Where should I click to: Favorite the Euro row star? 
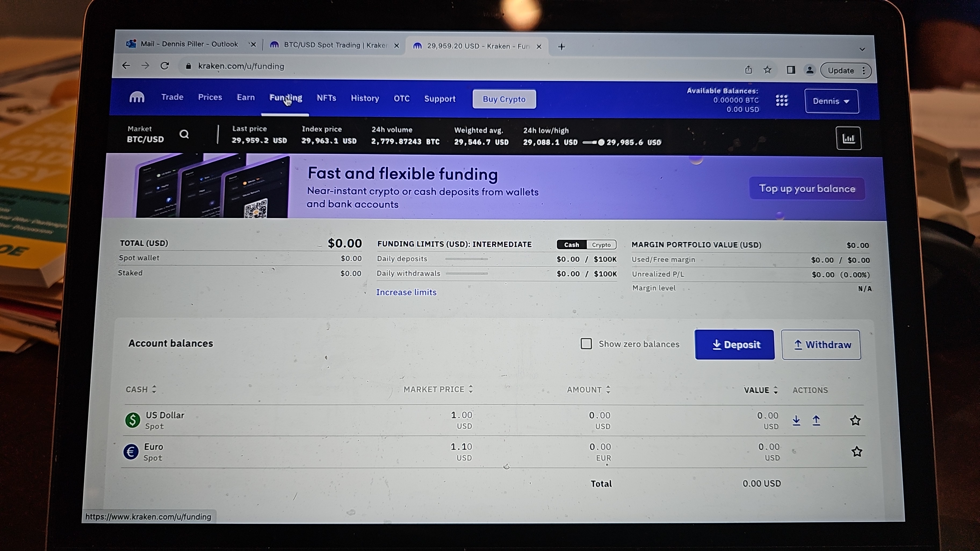click(x=856, y=451)
